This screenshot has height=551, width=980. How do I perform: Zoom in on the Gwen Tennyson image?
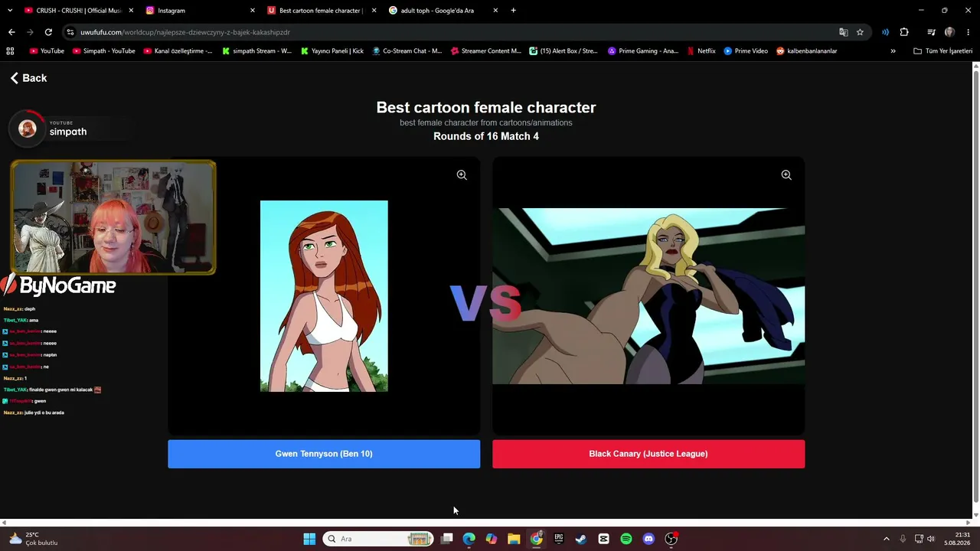(462, 175)
